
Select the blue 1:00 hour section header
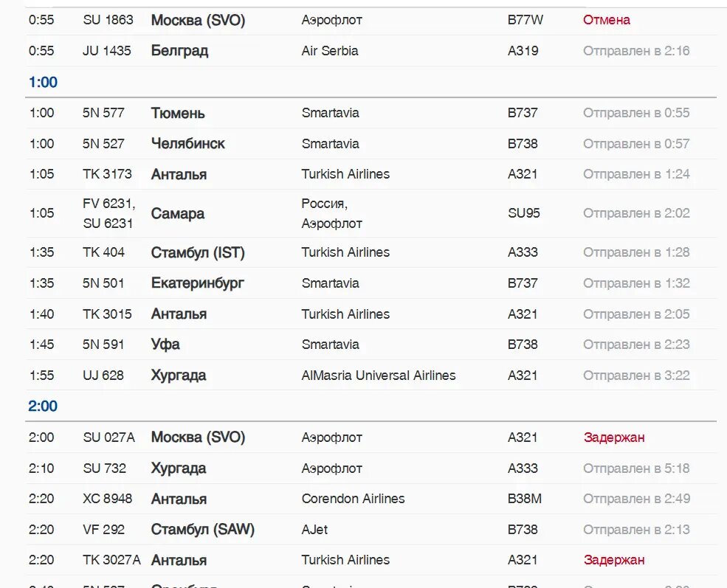[x=43, y=82]
